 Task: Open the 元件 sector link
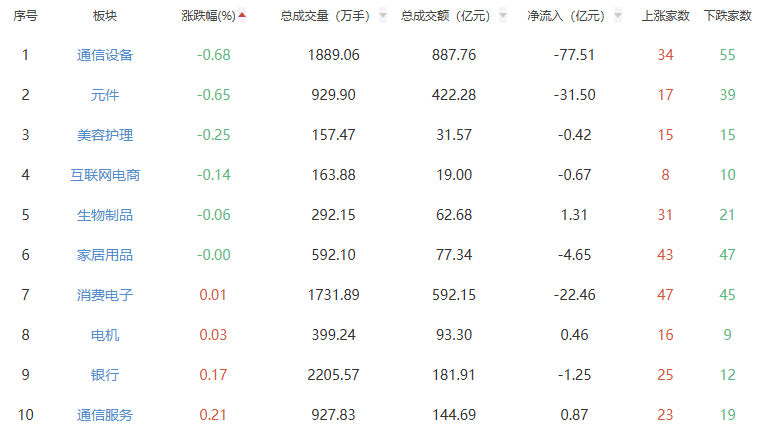(105, 95)
